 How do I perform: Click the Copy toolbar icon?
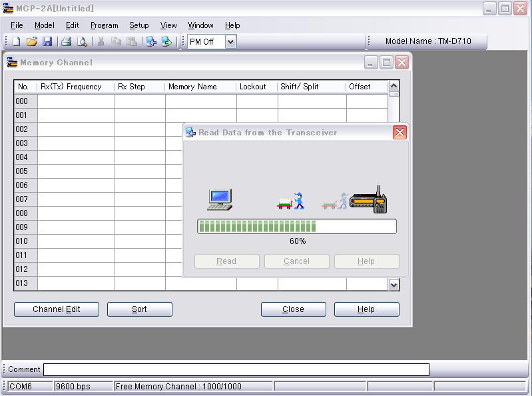116,41
